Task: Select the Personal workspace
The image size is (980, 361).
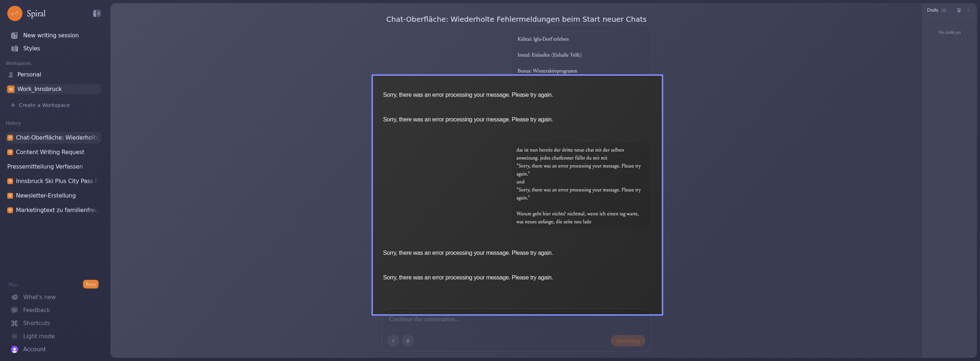Action: [x=29, y=75]
